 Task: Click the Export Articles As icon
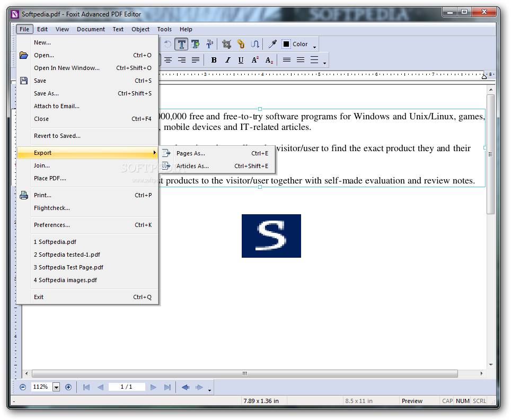click(x=166, y=165)
